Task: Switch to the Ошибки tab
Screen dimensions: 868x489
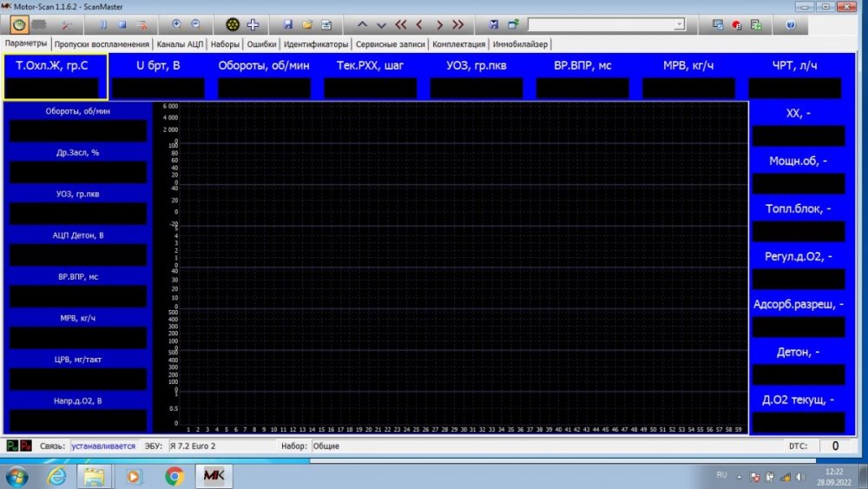Action: [x=261, y=44]
